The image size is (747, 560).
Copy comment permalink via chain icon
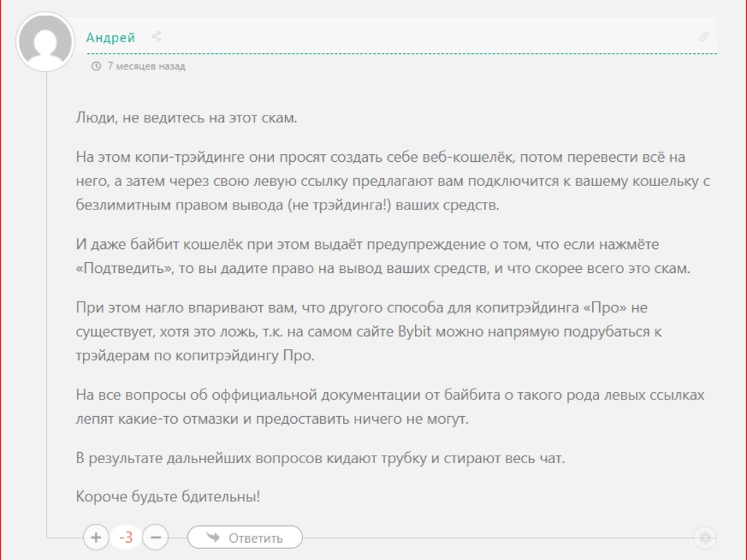(x=703, y=37)
